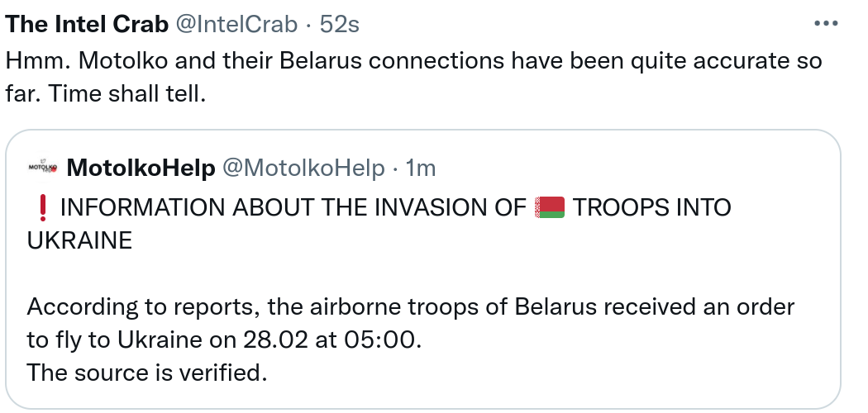Screen dimensions: 868x413
Task: Click "The source is verified." line
Action: click(x=147, y=373)
